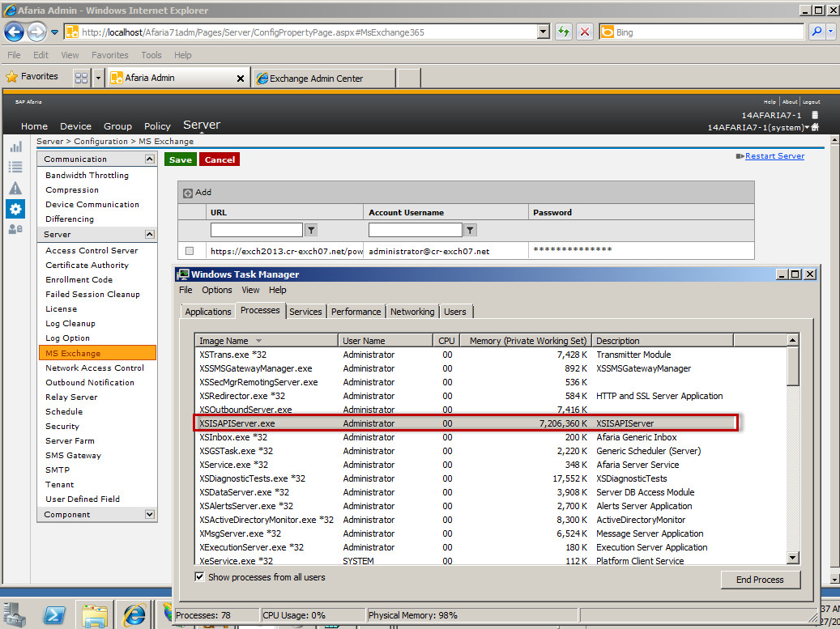
Task: Open the recent pages dropdown arrow
Action: coord(54,32)
